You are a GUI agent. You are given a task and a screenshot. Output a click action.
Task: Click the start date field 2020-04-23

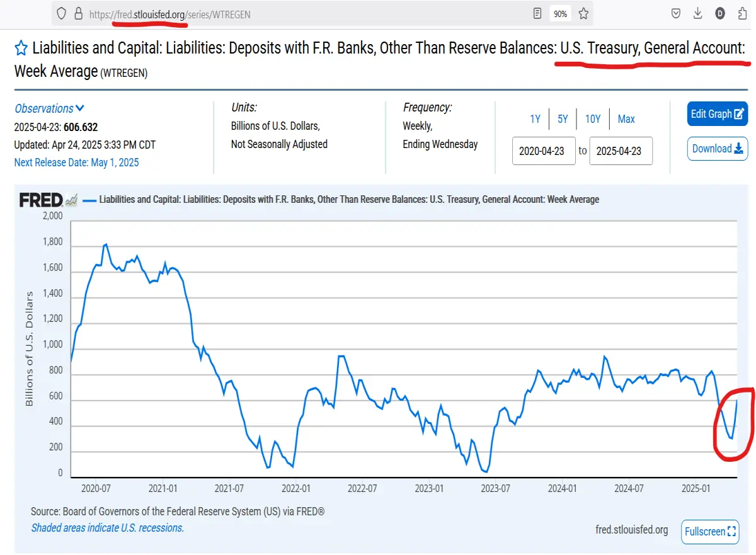544,151
